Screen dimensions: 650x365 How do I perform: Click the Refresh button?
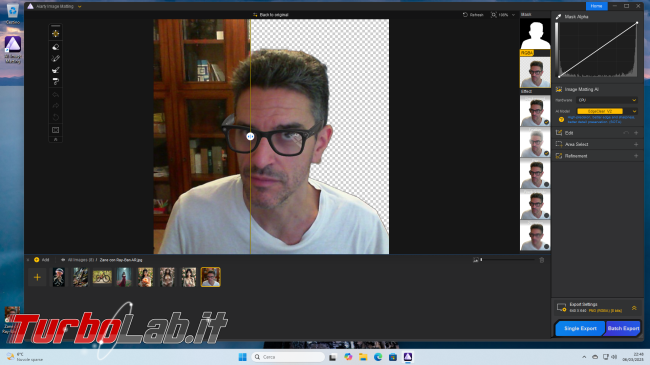(473, 15)
